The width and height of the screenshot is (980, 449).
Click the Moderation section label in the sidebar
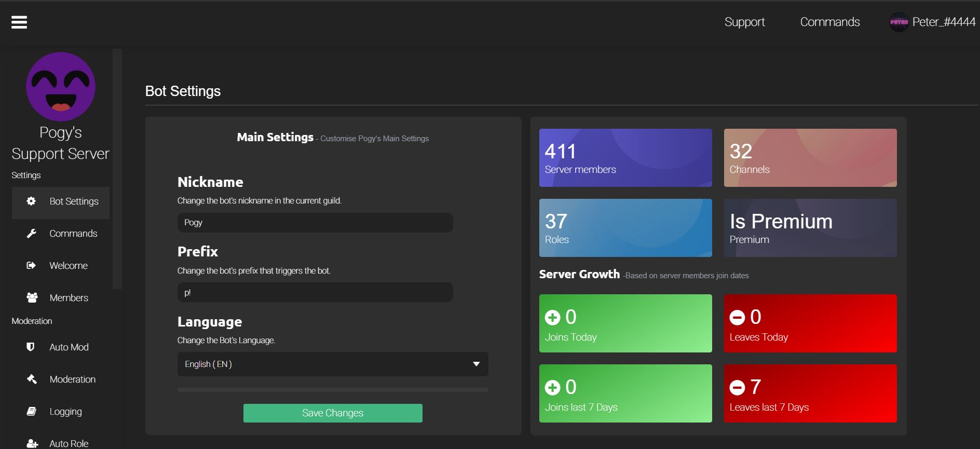click(32, 321)
